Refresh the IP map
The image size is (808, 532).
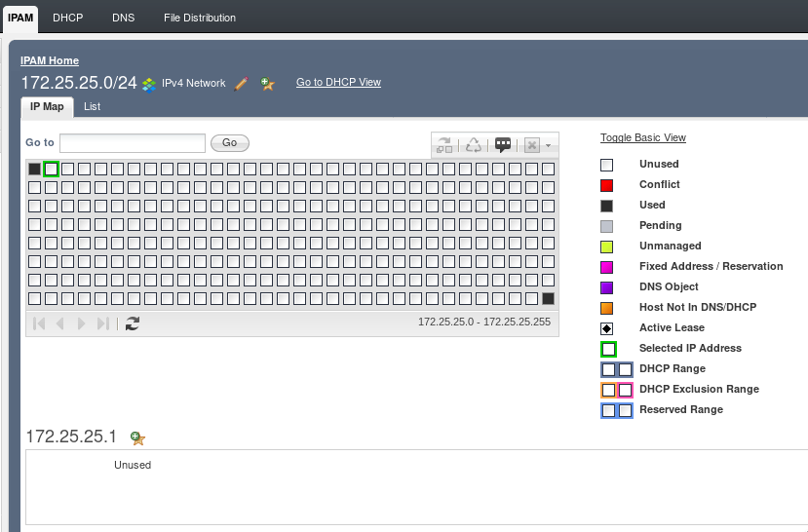coord(133,323)
